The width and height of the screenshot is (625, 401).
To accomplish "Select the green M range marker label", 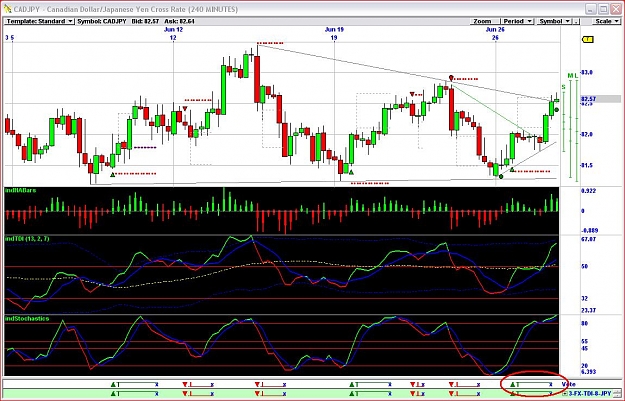I will (x=570, y=76).
